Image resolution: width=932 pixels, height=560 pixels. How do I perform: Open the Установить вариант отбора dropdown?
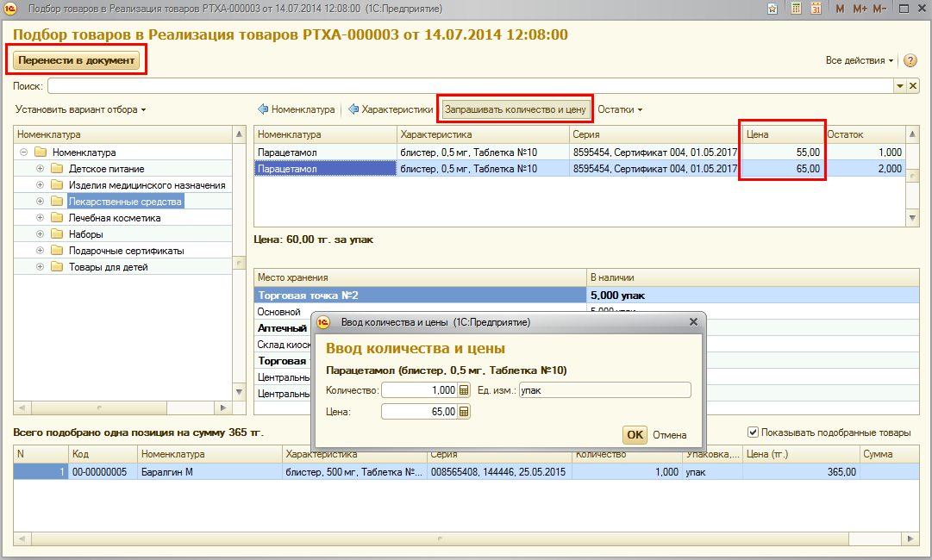(x=80, y=109)
